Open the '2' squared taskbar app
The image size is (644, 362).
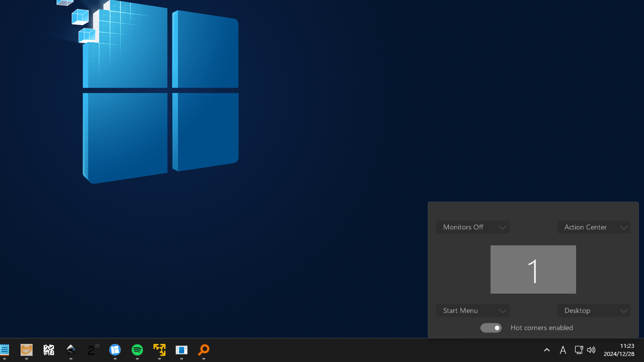click(93, 350)
